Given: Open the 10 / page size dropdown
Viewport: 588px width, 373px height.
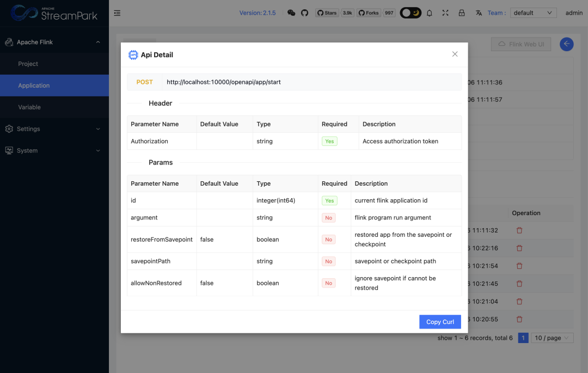Looking at the screenshot, I should pyautogui.click(x=552, y=338).
